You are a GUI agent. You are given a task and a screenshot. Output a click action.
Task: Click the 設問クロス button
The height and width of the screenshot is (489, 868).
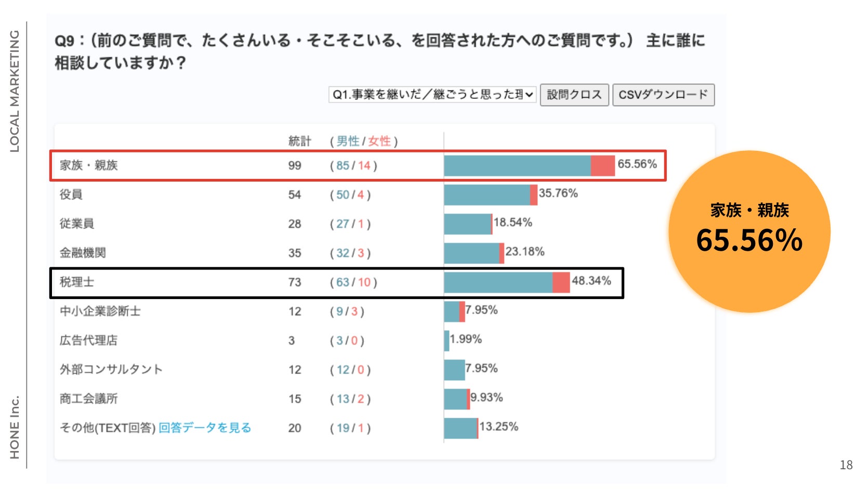574,95
